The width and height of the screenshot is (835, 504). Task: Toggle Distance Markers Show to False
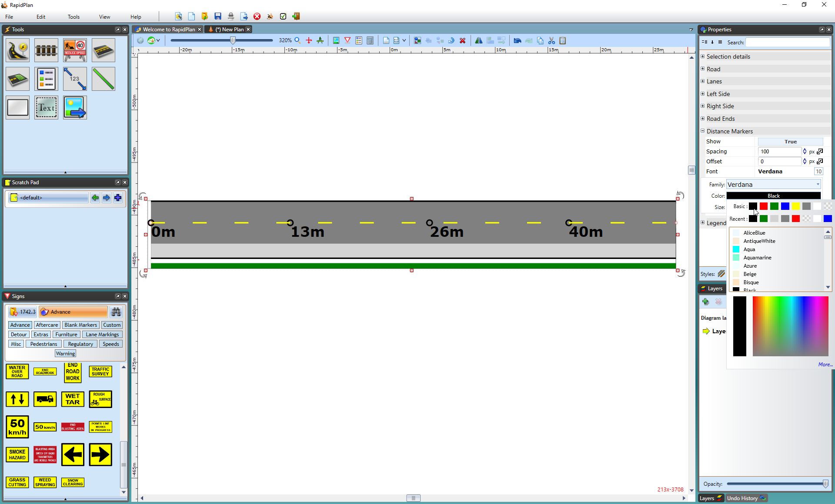(790, 141)
